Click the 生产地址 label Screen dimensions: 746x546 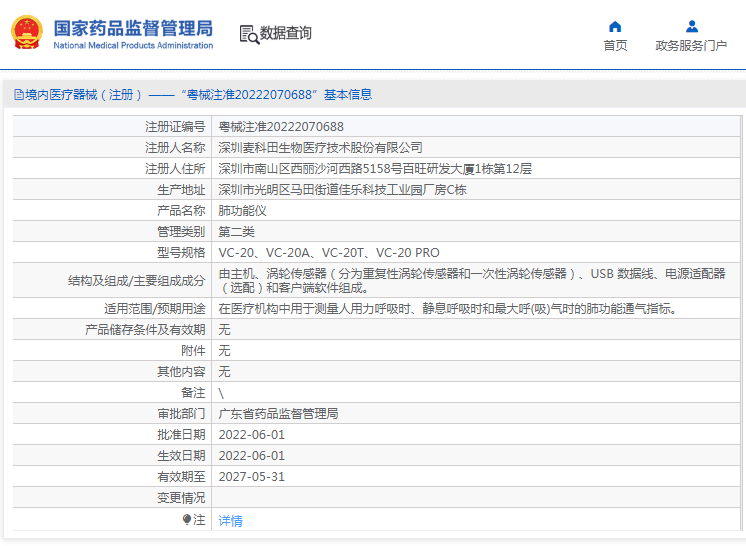pyautogui.click(x=181, y=190)
